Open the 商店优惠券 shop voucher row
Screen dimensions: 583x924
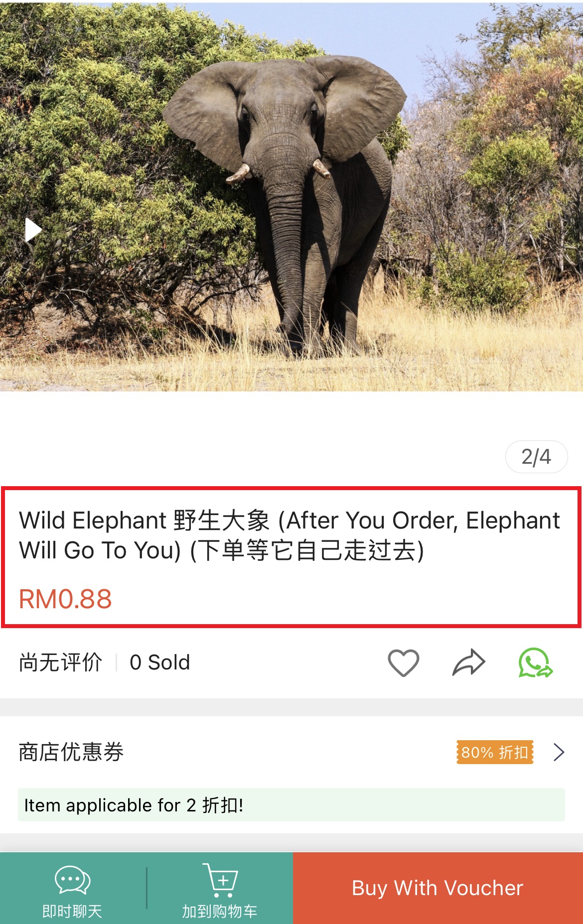[x=291, y=752]
